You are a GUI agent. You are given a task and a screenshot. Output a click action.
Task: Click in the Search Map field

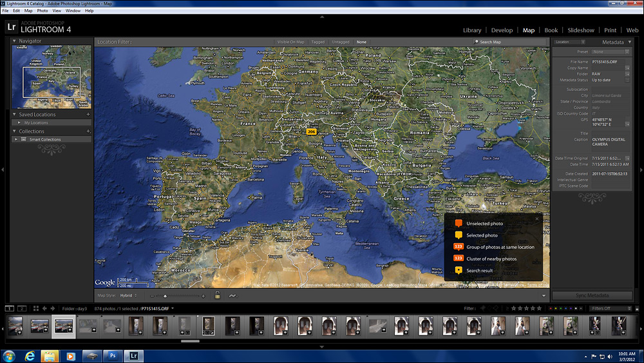[x=509, y=42]
